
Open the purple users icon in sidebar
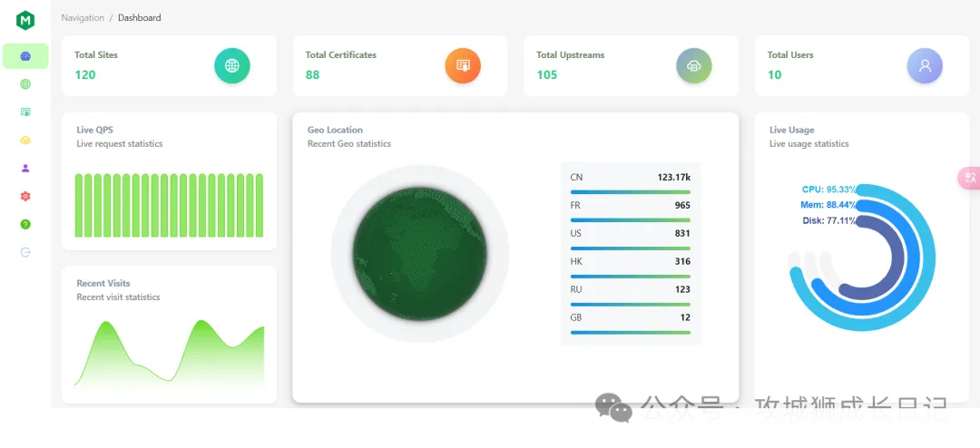[25, 168]
